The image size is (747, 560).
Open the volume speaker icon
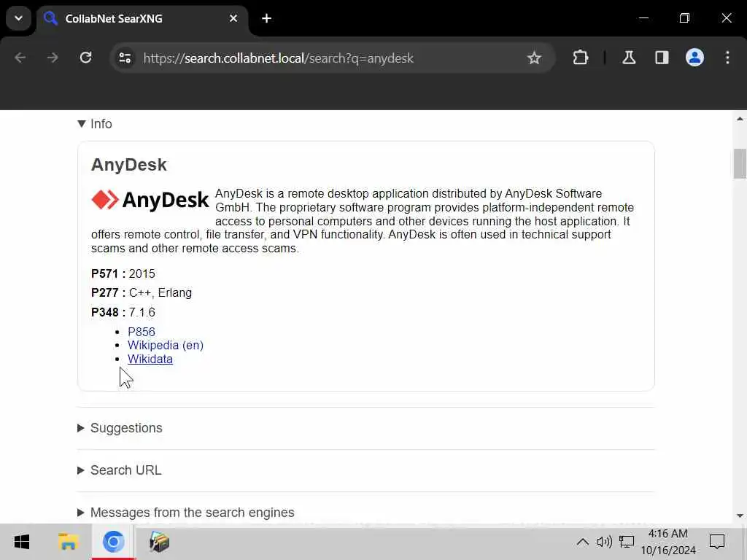pyautogui.click(x=604, y=542)
